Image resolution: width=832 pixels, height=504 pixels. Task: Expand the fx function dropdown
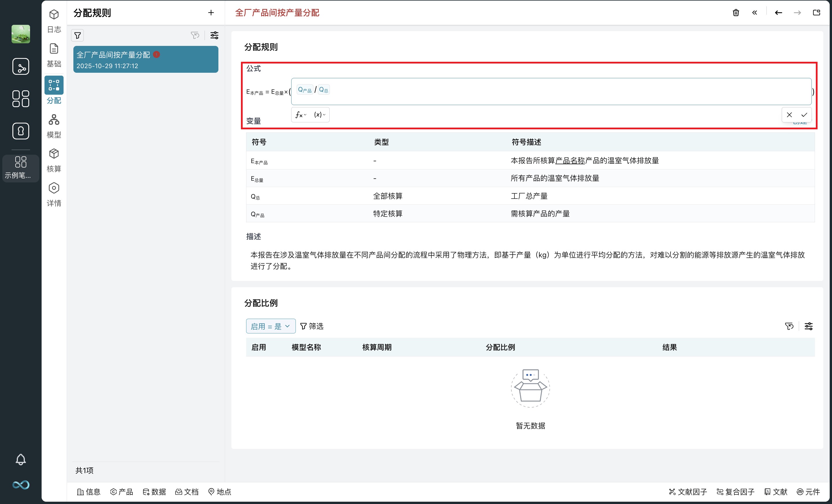tap(300, 115)
